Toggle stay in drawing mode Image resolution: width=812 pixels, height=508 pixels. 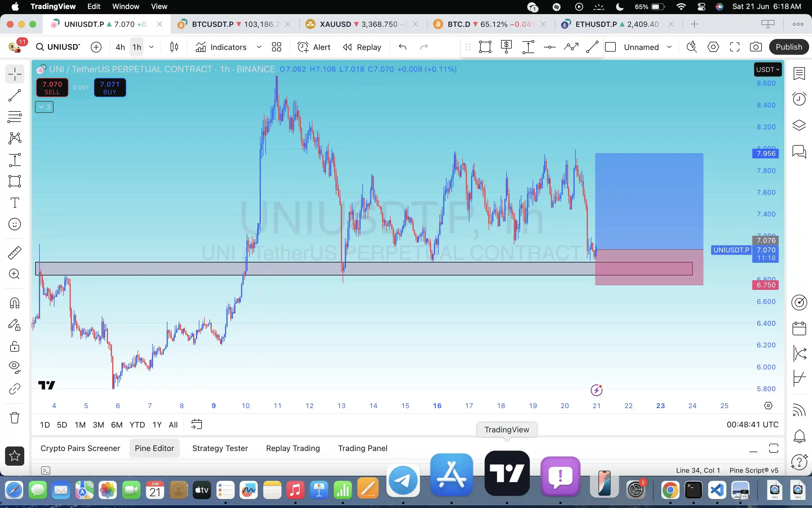coord(15,325)
